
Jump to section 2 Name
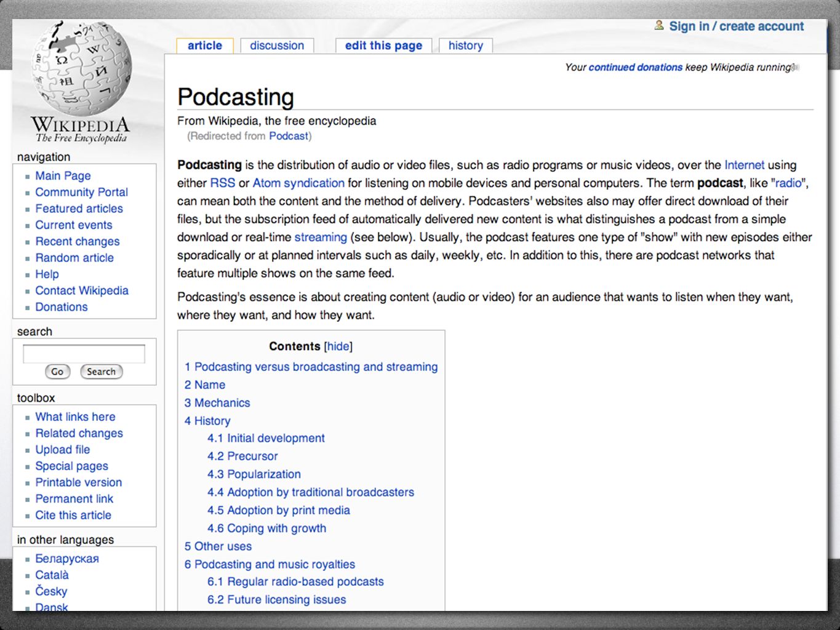205,385
